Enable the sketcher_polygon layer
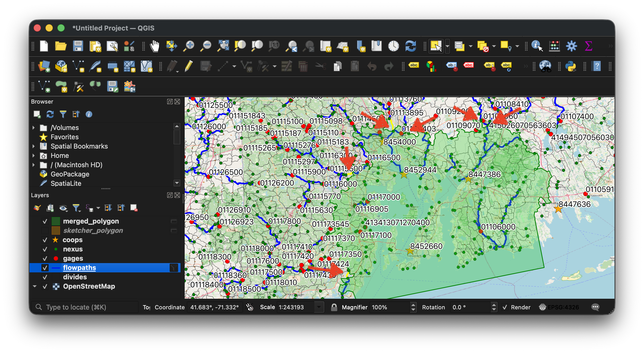The height and width of the screenshot is (353, 644). (x=45, y=231)
